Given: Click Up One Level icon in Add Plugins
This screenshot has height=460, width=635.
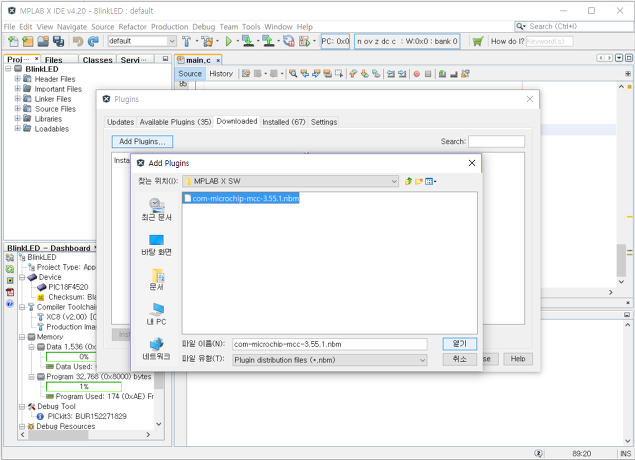Looking at the screenshot, I should [x=408, y=181].
